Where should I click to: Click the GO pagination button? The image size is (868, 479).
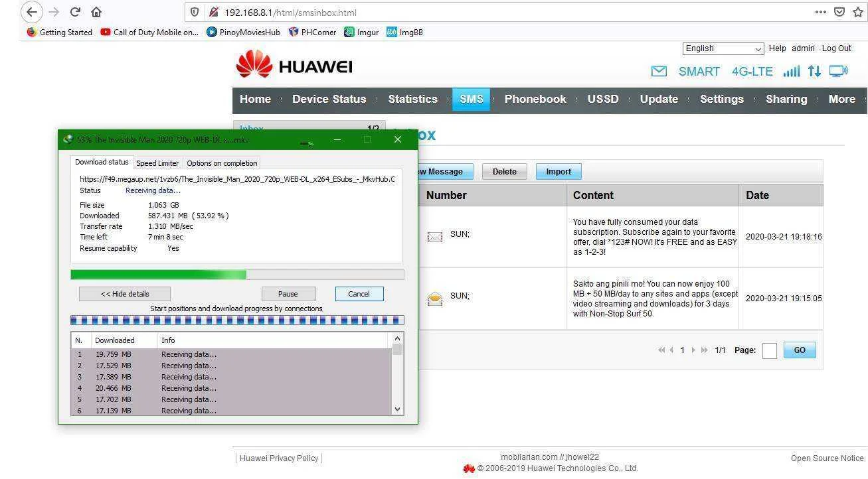(x=800, y=350)
